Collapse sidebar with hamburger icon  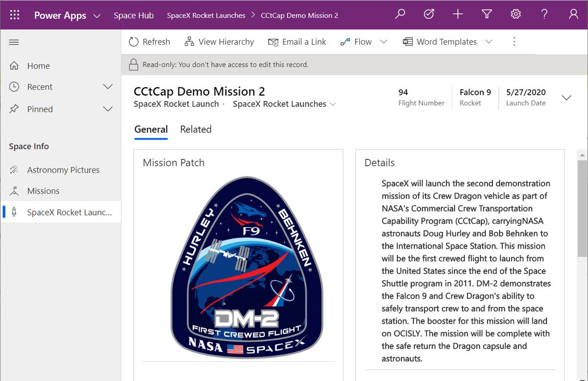pos(14,42)
